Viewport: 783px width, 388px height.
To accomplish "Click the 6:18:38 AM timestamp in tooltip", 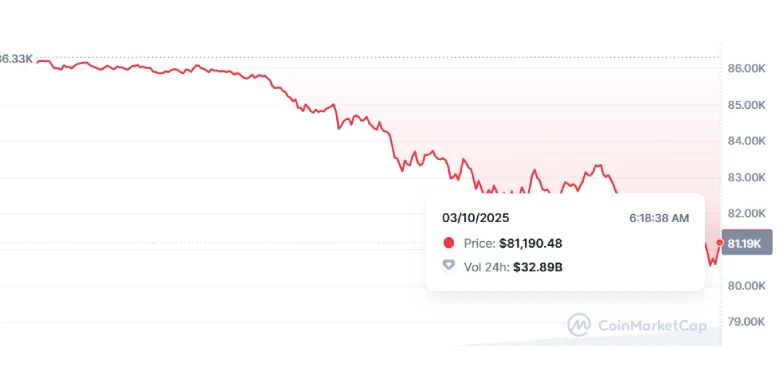I will pos(659,218).
